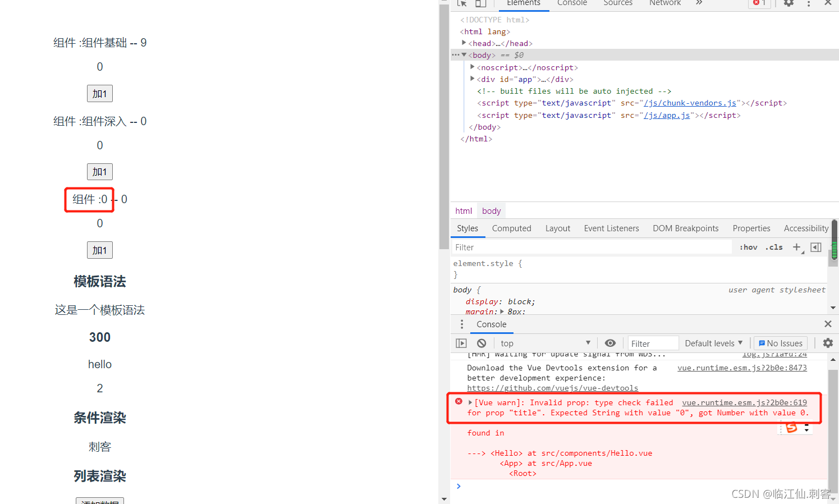Toggle .cls element classes panel
Screen dimensions: 839x504
coord(774,247)
